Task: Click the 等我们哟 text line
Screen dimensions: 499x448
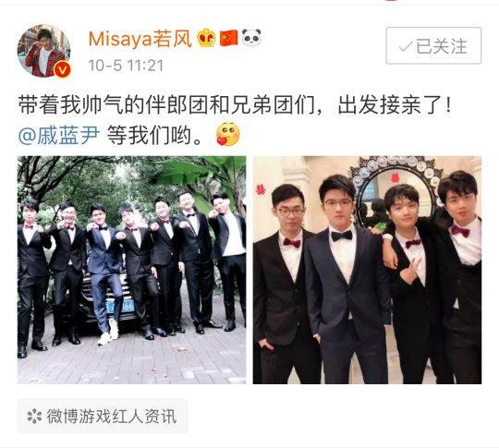Action: click(x=154, y=136)
